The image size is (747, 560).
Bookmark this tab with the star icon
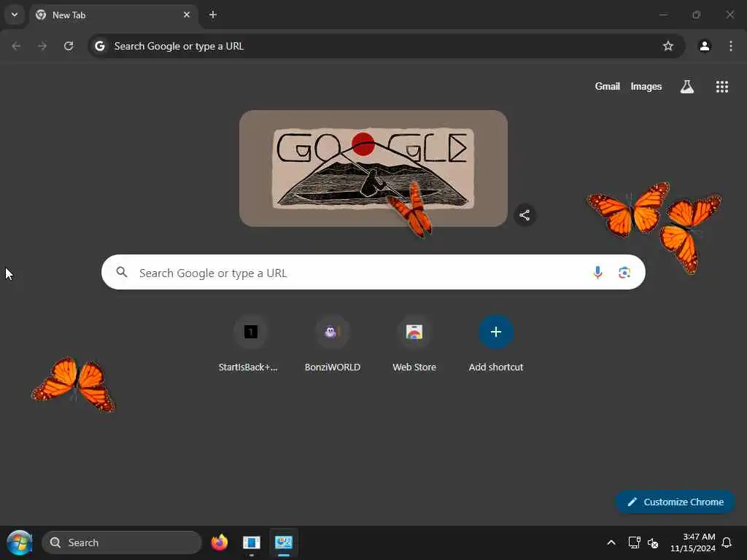click(668, 46)
